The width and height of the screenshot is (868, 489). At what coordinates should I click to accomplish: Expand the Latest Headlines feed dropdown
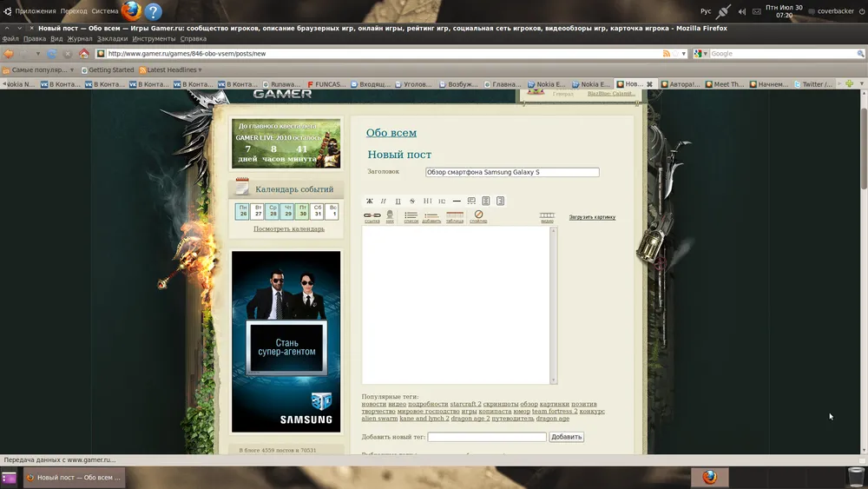170,69
